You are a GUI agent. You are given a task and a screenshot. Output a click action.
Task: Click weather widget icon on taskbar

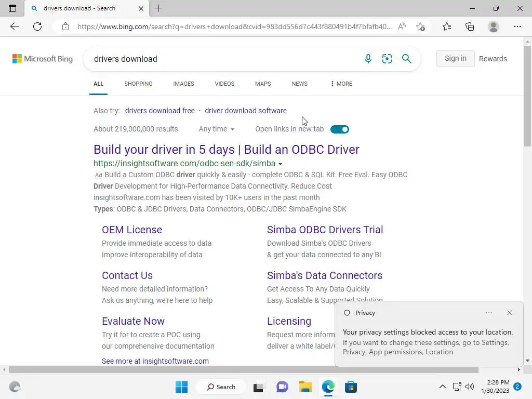point(15,387)
